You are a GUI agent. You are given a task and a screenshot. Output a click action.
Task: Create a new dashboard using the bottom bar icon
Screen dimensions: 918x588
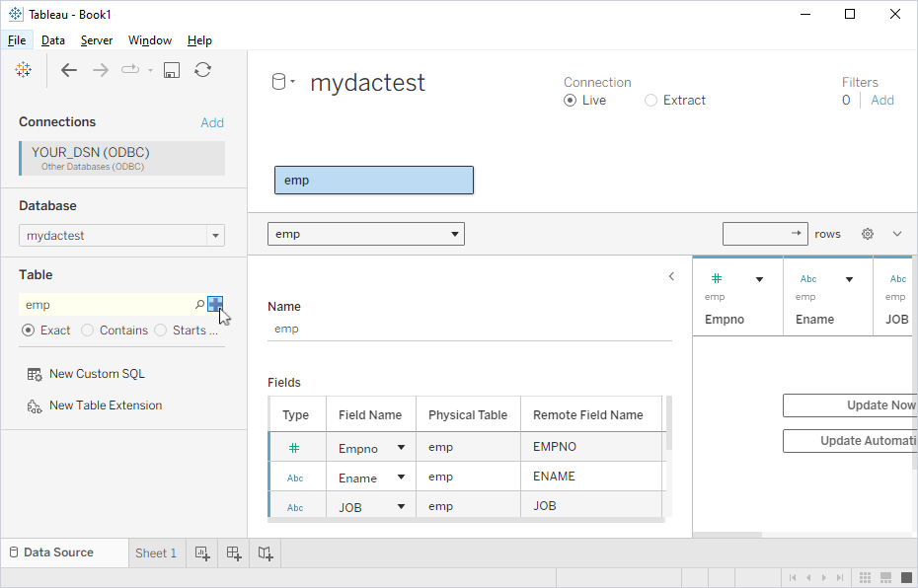[x=233, y=553]
